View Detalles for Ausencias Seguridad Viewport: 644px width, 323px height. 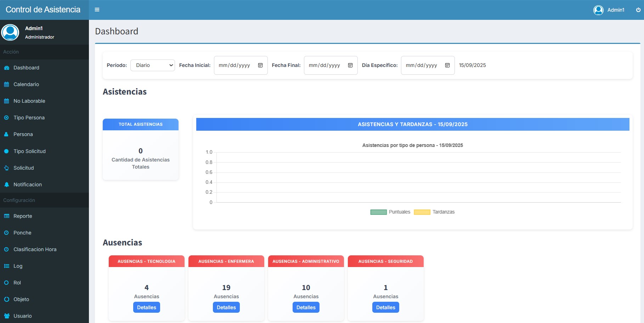click(x=386, y=307)
